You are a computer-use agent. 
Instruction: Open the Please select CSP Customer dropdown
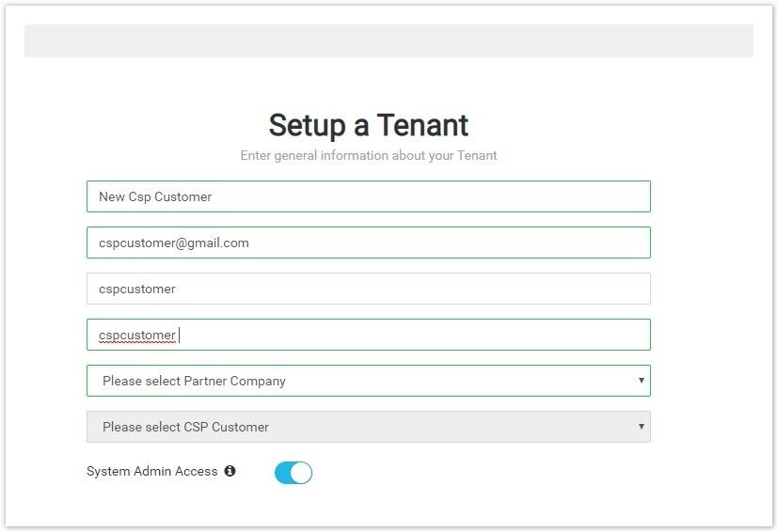tap(368, 427)
